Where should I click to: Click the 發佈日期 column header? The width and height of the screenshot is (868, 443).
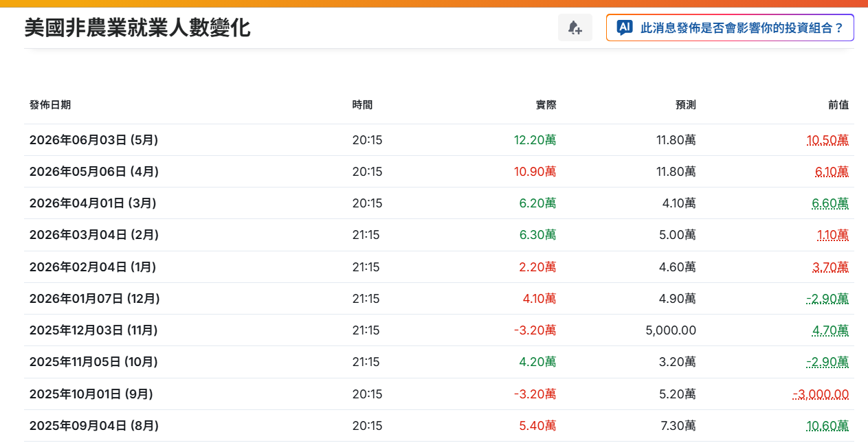coord(50,105)
